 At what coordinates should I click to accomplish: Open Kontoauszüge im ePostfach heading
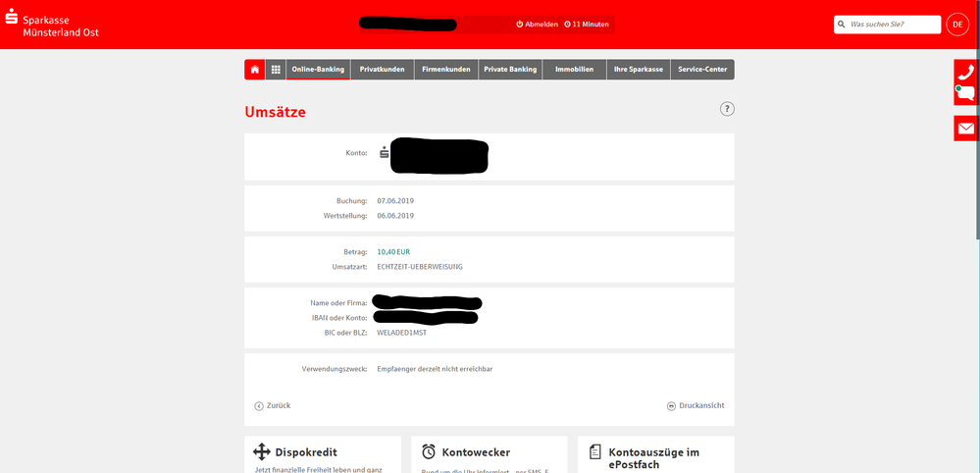click(653, 458)
